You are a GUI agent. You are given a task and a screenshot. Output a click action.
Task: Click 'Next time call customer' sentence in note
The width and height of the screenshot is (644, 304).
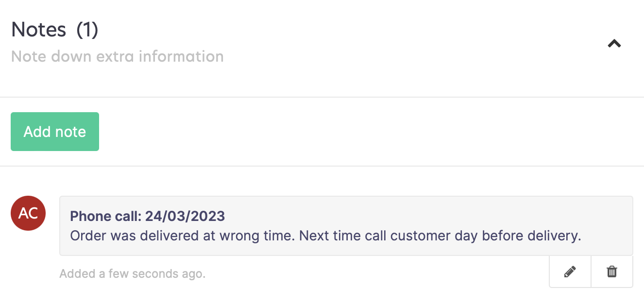(440, 236)
